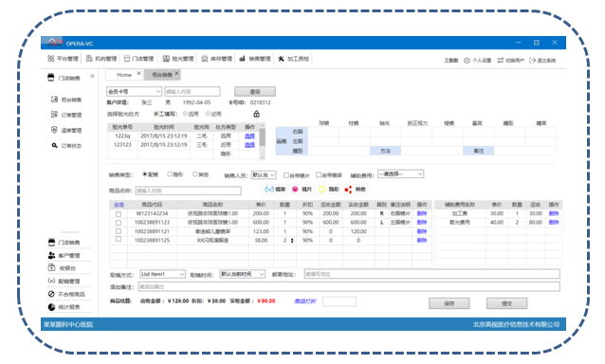Screen dimensions: 605x364
Task: Check the row 100238891123 checkbox
Action: tap(119, 223)
